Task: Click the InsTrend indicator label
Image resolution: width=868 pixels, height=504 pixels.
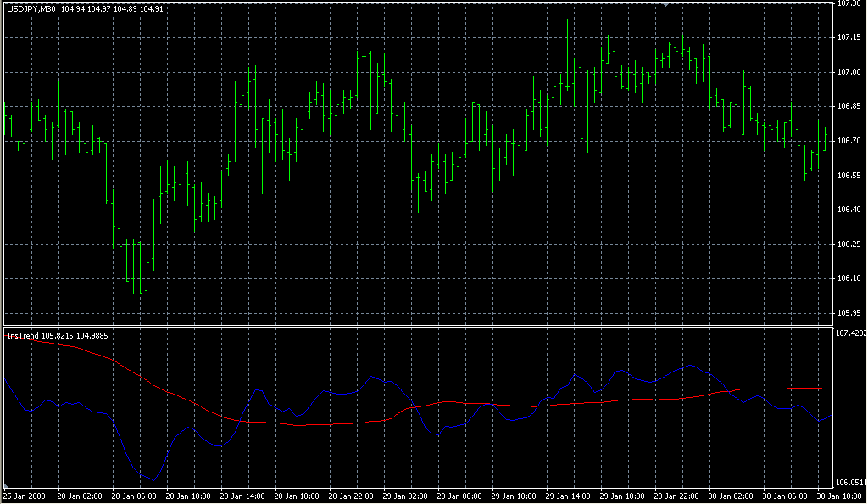Action: tap(22, 336)
